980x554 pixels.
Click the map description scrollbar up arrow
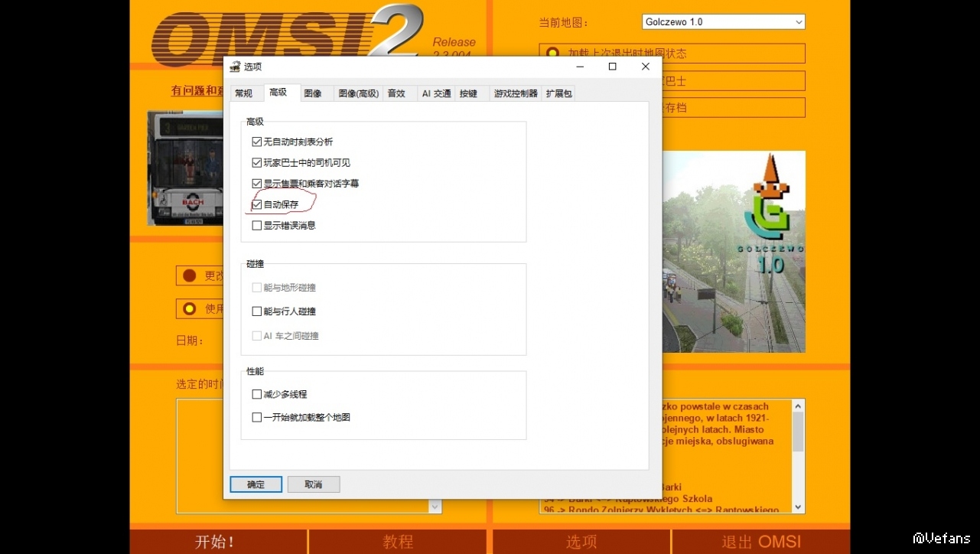point(799,406)
